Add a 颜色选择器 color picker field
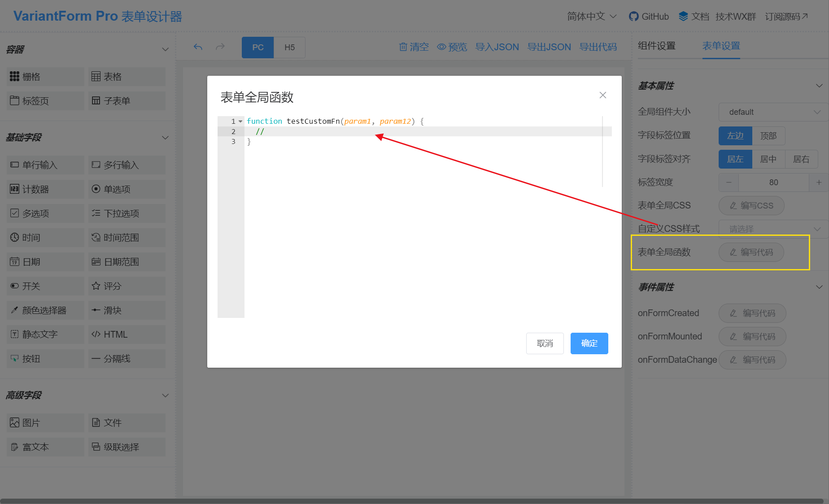 pos(46,310)
